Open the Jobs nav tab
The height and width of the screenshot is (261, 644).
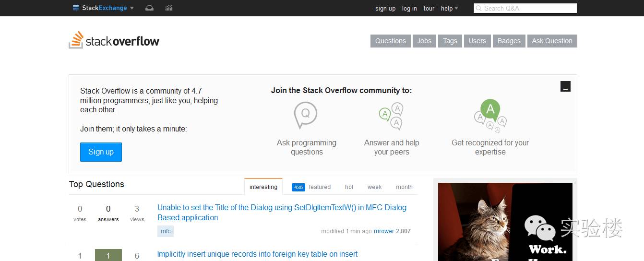424,41
